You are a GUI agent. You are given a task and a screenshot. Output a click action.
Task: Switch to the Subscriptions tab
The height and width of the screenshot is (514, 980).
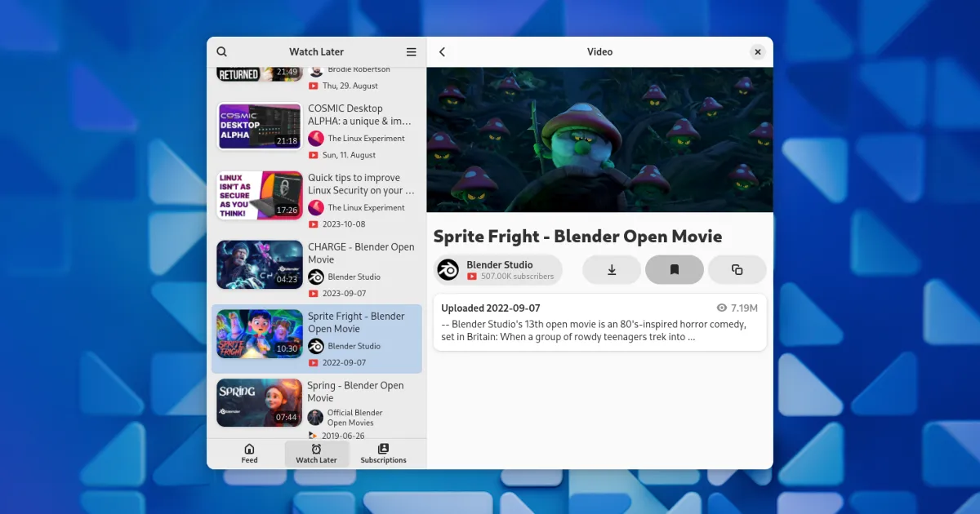[x=383, y=454]
